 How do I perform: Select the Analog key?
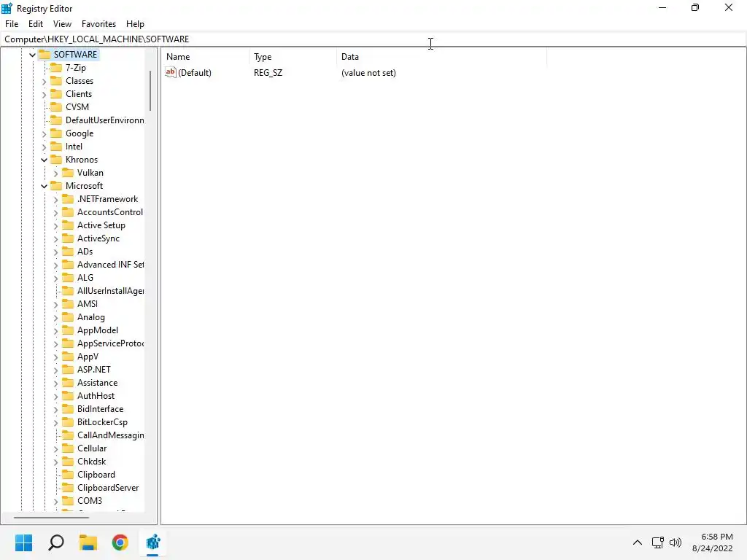pos(91,317)
